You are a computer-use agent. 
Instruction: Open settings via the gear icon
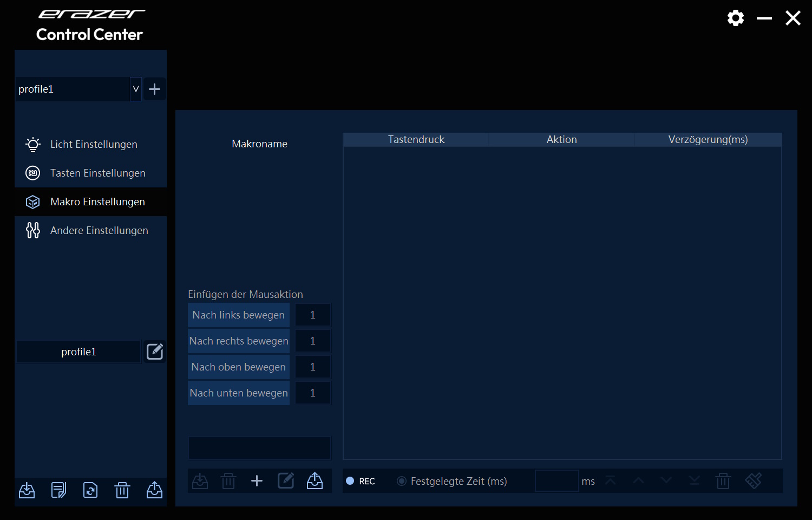coord(735,18)
